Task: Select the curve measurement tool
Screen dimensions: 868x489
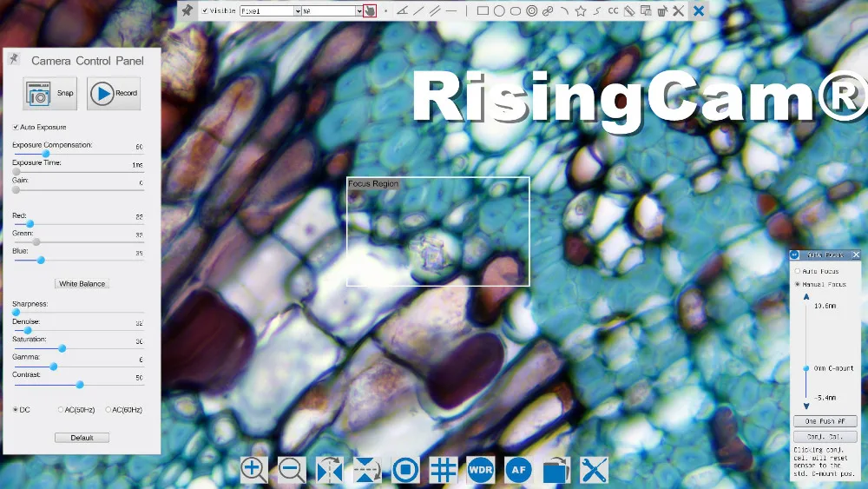Action: (597, 10)
